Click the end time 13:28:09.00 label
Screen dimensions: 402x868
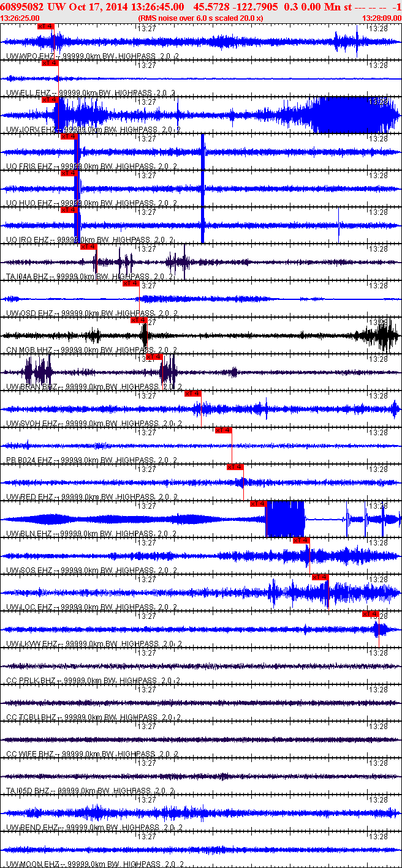[x=382, y=18]
